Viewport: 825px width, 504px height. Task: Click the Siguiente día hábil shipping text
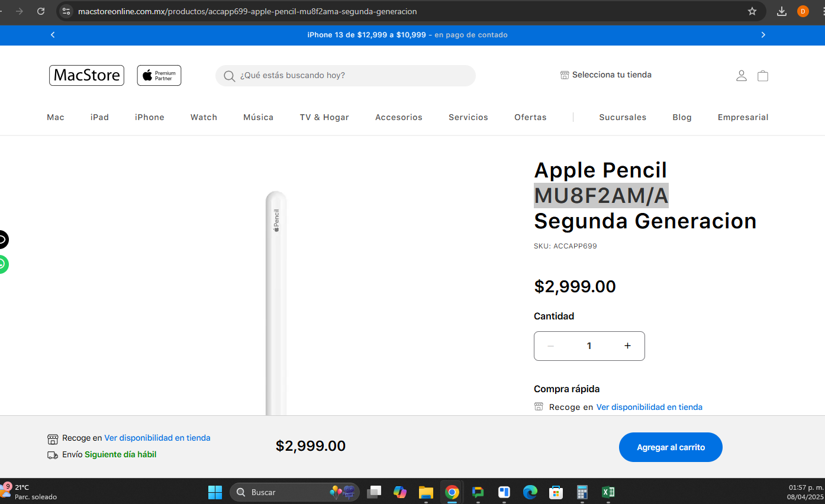[120, 455]
